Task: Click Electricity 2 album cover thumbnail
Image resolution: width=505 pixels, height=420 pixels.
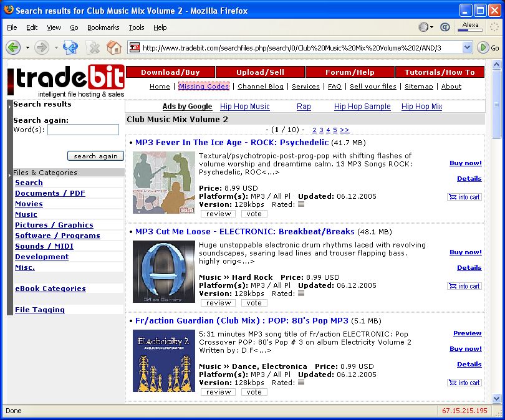Action: coord(164,361)
